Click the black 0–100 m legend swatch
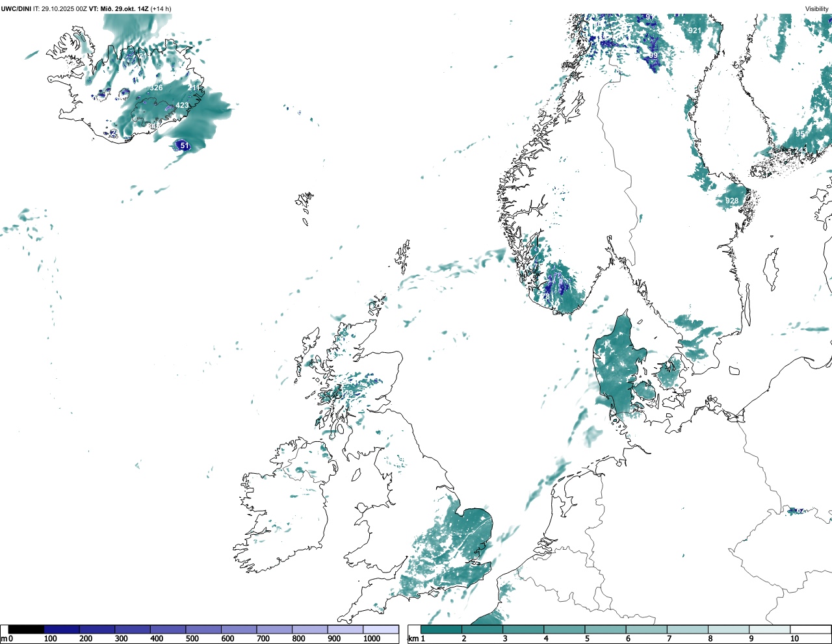Image resolution: width=832 pixels, height=644 pixels. pyautogui.click(x=27, y=629)
